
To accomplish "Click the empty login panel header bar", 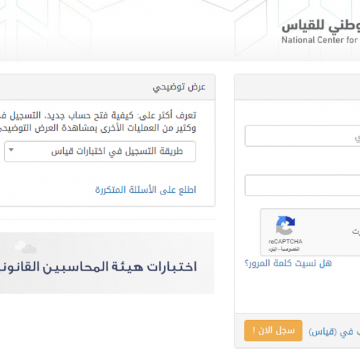I will (x=297, y=87).
